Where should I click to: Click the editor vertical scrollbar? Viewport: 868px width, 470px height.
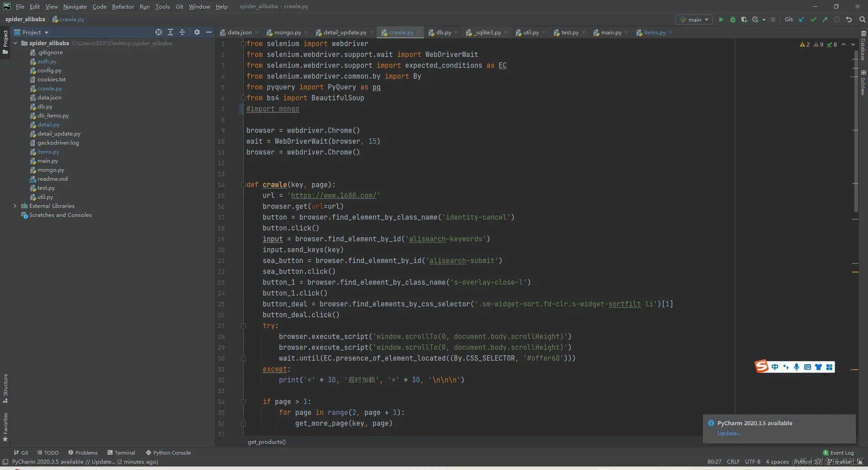coord(855,131)
